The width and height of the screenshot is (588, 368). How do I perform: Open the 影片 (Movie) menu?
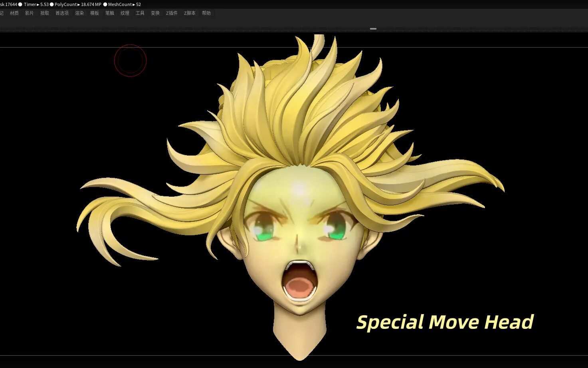(30, 13)
